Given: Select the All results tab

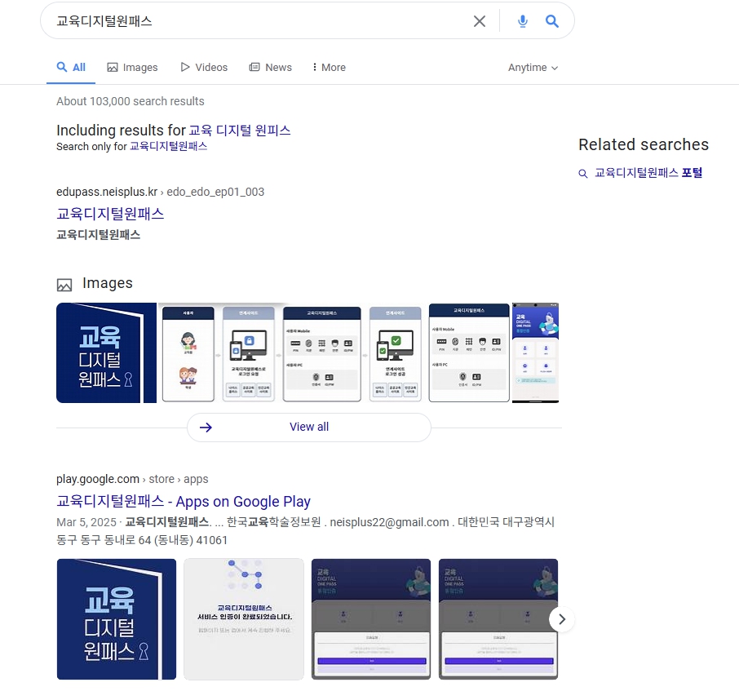Looking at the screenshot, I should coord(71,68).
